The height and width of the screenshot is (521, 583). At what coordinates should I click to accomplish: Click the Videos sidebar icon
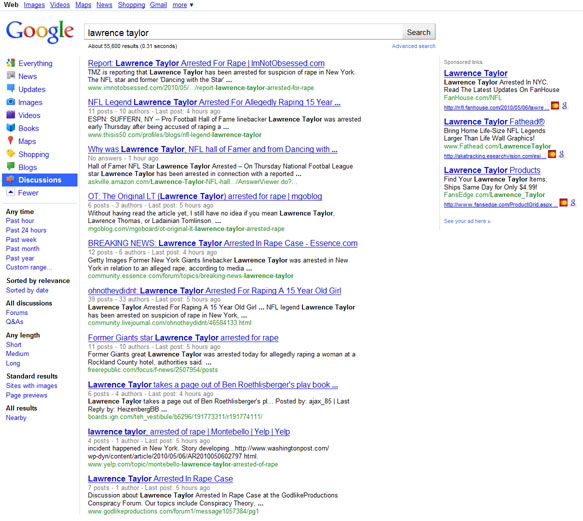pyautogui.click(x=11, y=115)
